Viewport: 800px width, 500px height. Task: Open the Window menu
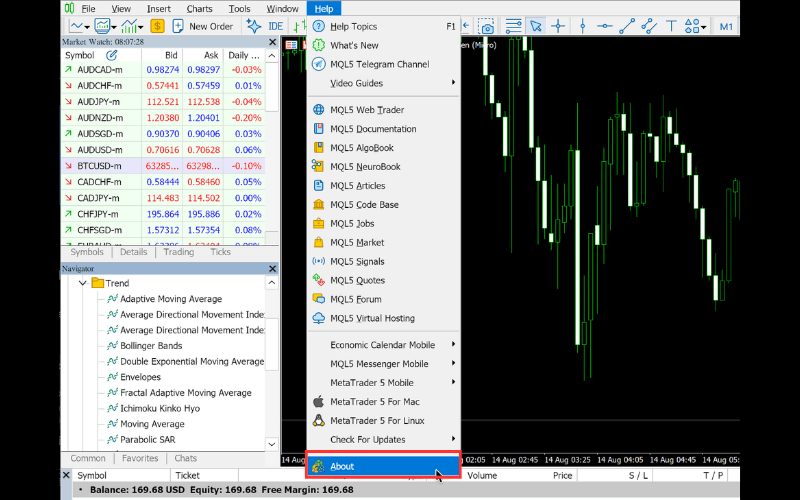[x=282, y=9]
